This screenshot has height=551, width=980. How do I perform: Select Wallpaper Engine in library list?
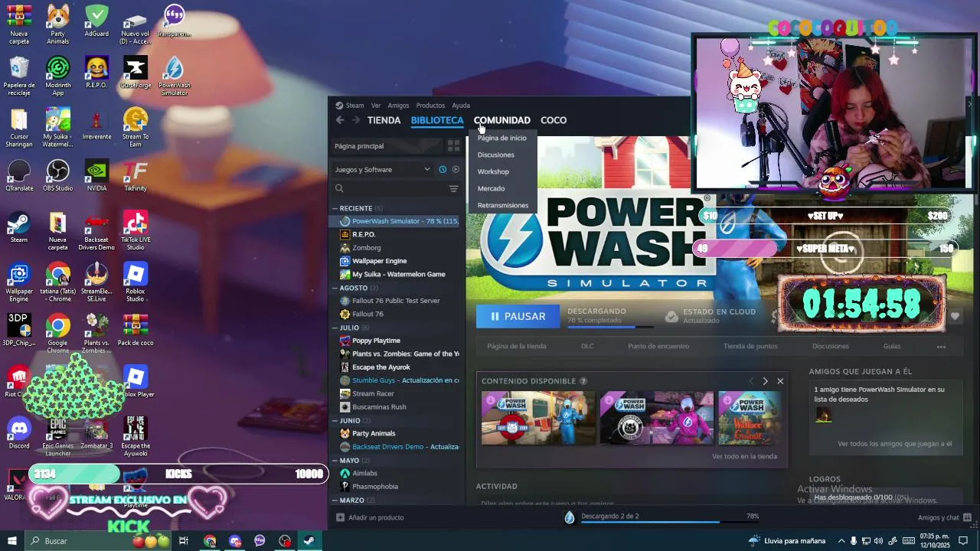(x=379, y=261)
